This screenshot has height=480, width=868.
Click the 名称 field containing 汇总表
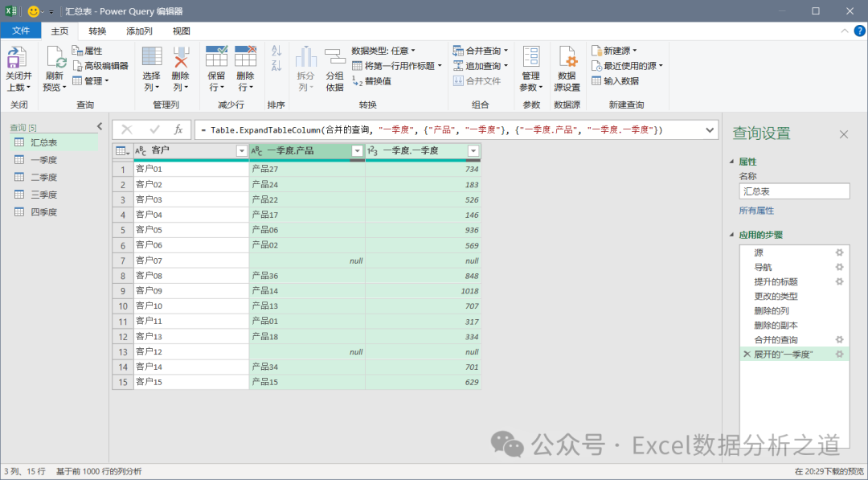click(x=794, y=191)
